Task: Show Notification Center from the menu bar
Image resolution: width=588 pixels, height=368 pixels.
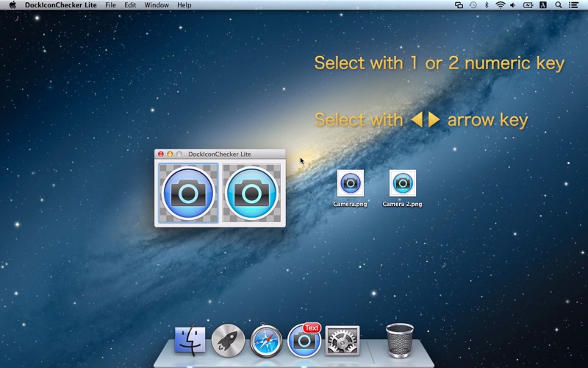Action: tap(574, 5)
